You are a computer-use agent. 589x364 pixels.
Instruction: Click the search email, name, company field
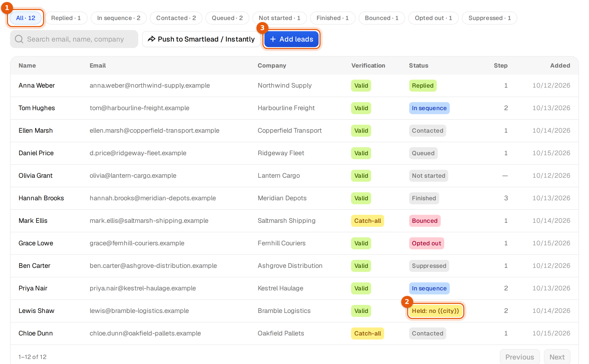click(74, 39)
